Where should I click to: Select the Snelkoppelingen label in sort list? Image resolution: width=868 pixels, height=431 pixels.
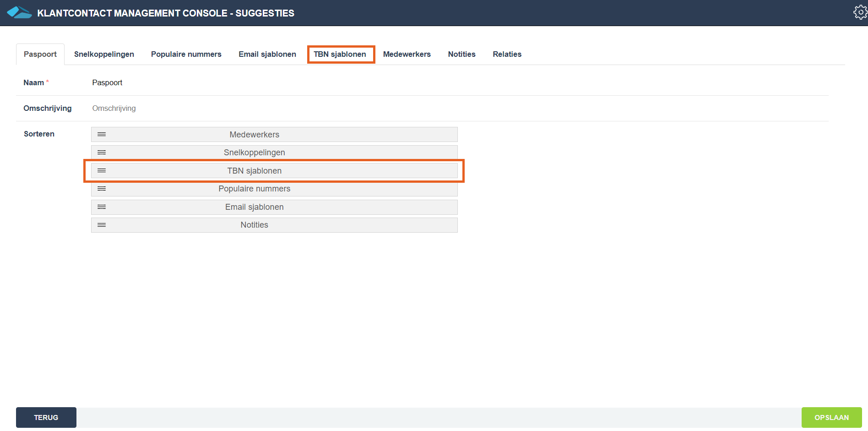click(255, 153)
